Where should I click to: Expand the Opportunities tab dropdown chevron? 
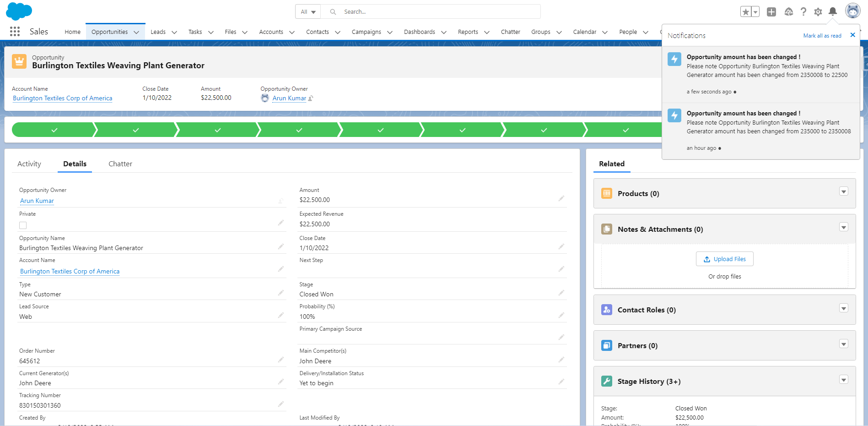pos(136,32)
